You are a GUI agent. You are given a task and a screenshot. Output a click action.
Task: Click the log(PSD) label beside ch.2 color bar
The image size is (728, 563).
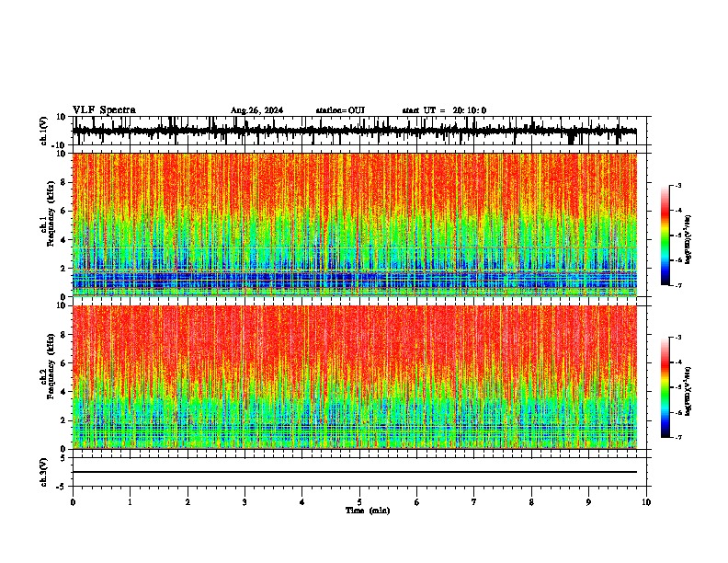coord(688,391)
